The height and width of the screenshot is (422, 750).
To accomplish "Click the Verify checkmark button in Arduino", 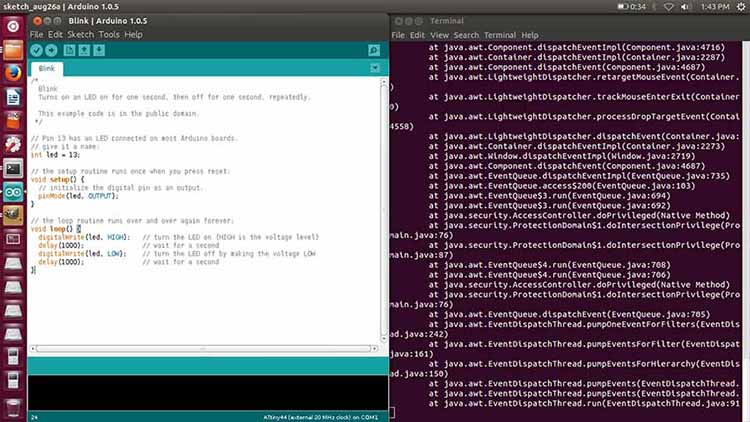I will 36,50.
